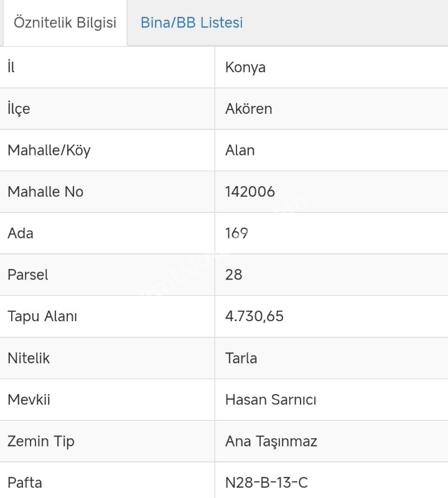This screenshot has height=498, width=448.
Task: Switch to the Bina/BB Listesi tab
Action: [192, 23]
